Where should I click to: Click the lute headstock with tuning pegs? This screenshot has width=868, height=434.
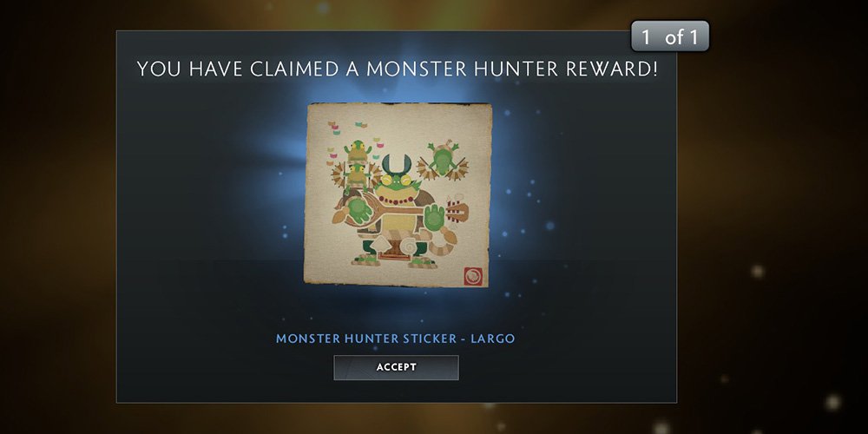457,212
